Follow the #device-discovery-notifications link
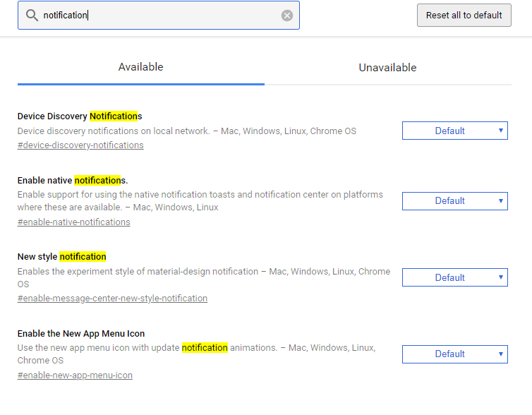Viewport: 532px width, 415px height. [80, 145]
